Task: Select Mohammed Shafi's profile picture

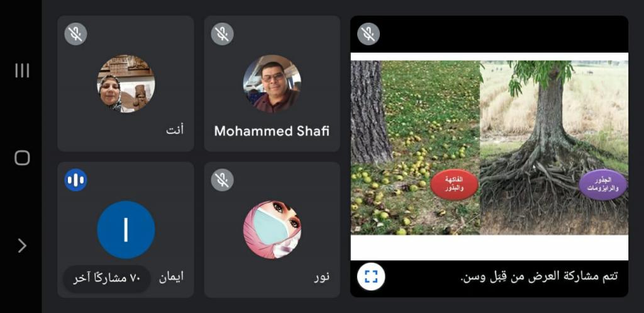Action: 272,84
